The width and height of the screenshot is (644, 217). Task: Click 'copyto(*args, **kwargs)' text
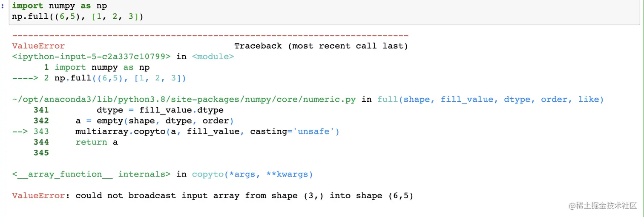(253, 174)
